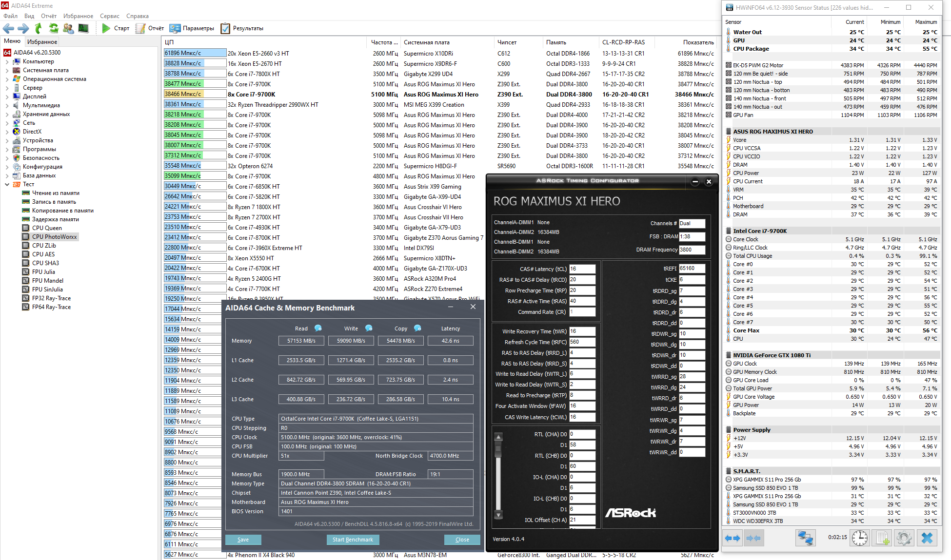Click the Save button in benchmark window
Viewport: 951px width, 560px height.
[243, 540]
